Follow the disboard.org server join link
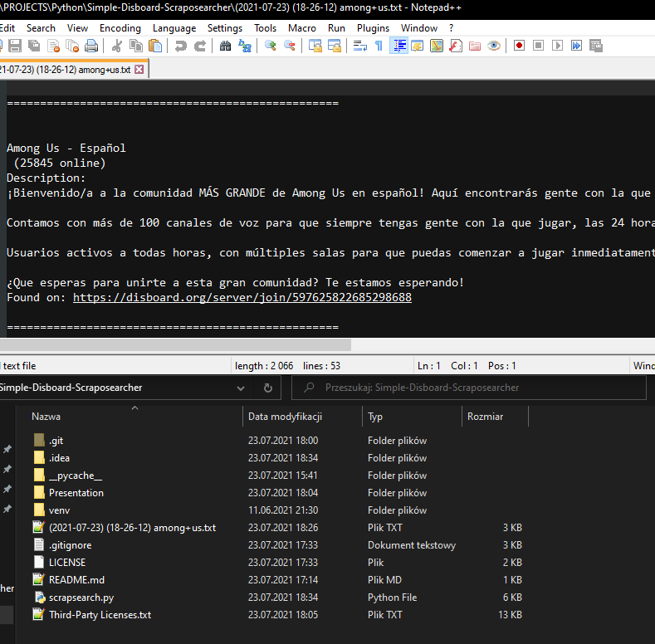Image resolution: width=655 pixels, height=644 pixels. (x=242, y=297)
